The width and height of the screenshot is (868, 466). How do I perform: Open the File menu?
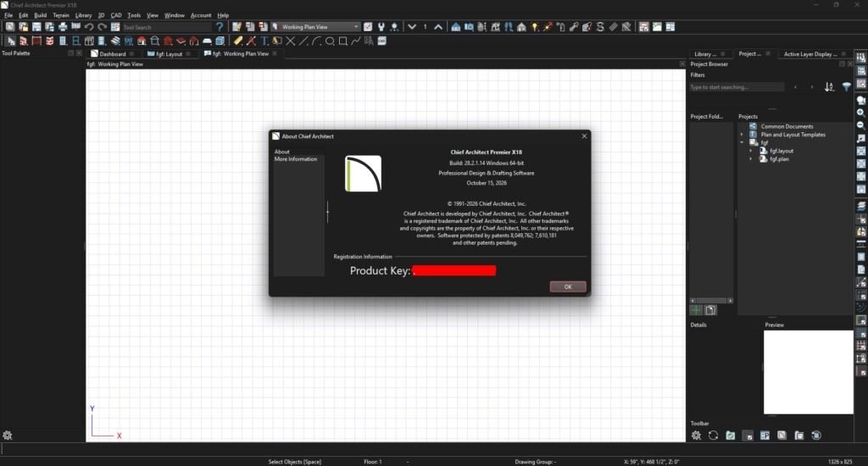pos(8,15)
